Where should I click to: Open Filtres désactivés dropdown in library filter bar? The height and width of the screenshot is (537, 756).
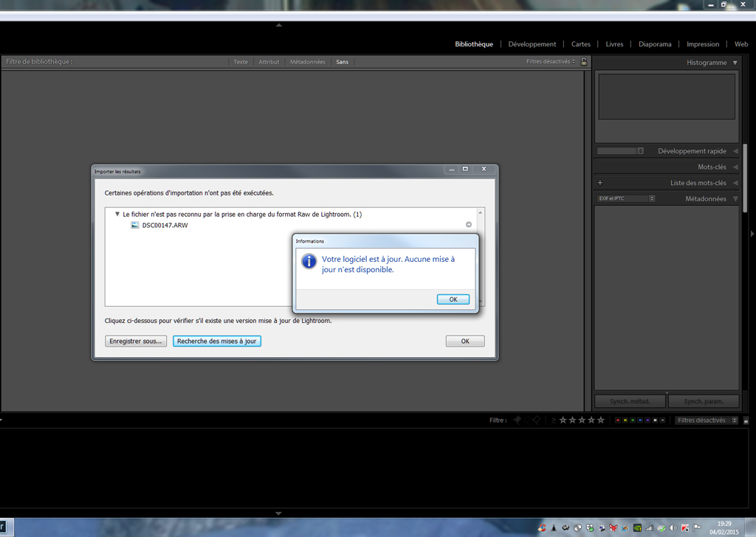[x=550, y=61]
